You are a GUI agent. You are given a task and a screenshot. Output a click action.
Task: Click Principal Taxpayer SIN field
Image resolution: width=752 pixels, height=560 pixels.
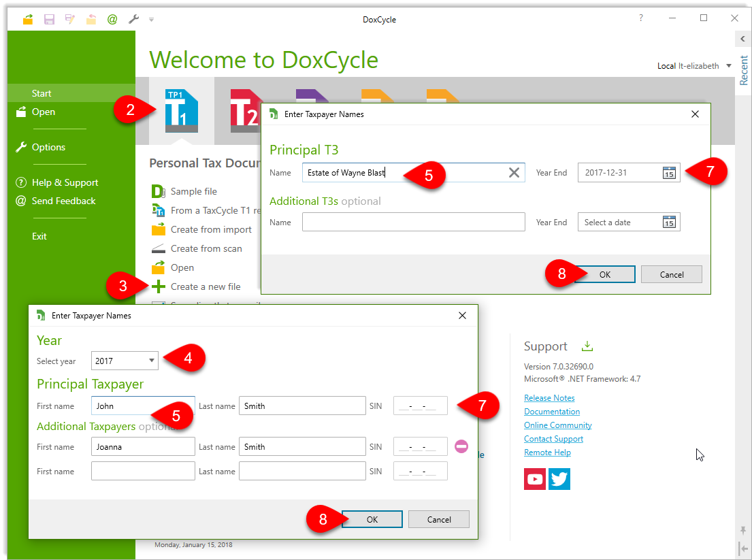pyautogui.click(x=420, y=406)
